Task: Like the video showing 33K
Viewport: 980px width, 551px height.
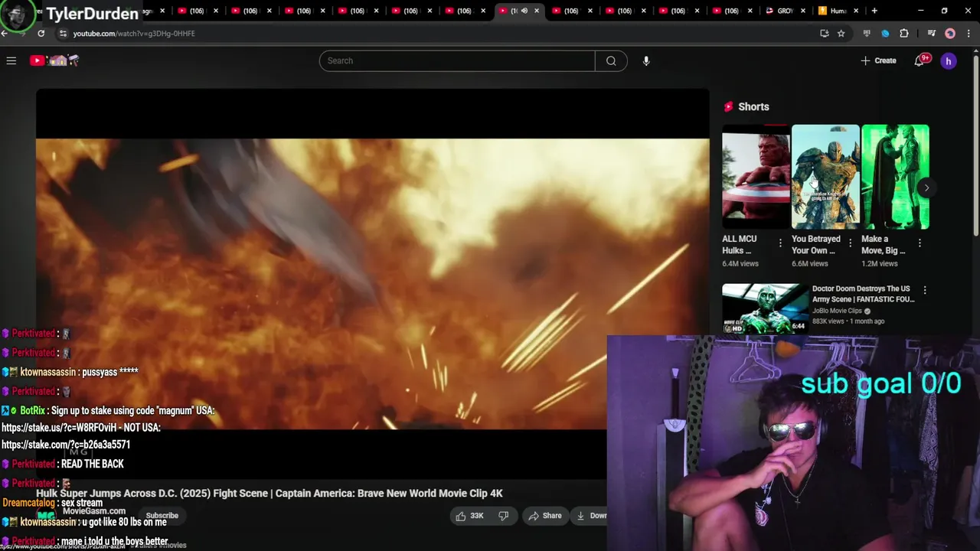Action: coord(469,516)
